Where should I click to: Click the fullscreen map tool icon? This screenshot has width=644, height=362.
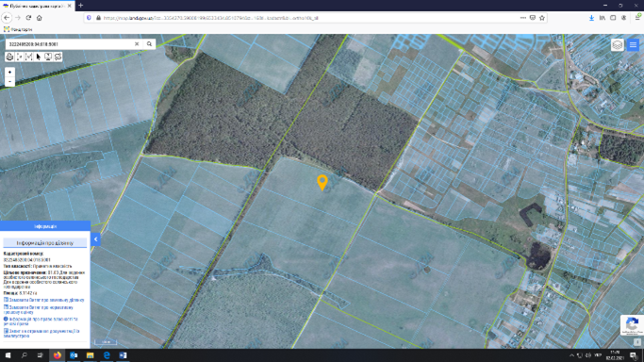tap(48, 58)
